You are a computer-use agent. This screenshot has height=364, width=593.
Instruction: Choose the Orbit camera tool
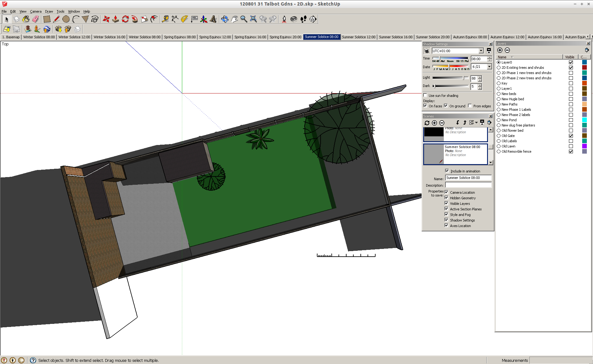click(x=225, y=19)
